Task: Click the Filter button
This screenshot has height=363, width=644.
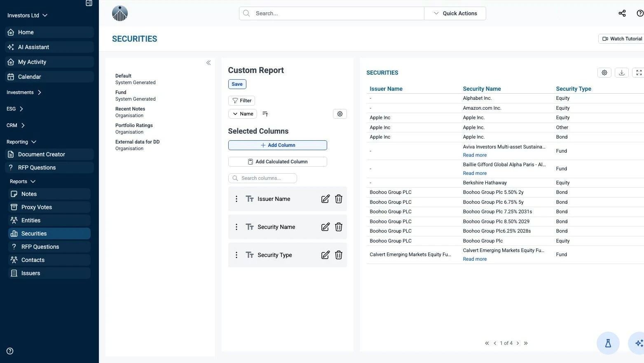Action: 242,101
